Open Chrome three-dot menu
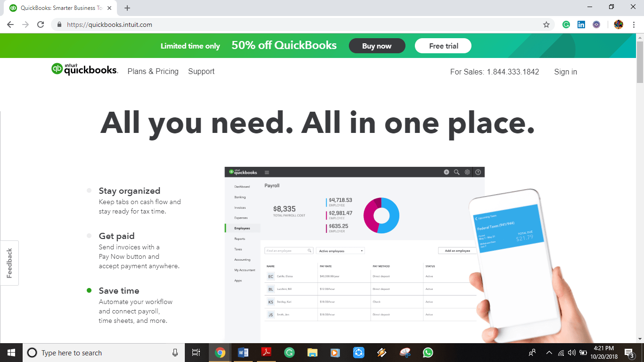This screenshot has height=362, width=644. coord(634,25)
